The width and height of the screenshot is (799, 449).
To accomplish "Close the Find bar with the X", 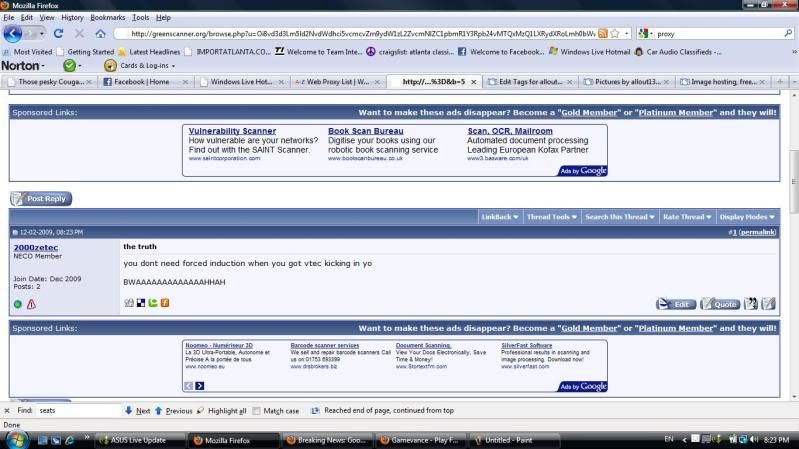I will [8, 410].
